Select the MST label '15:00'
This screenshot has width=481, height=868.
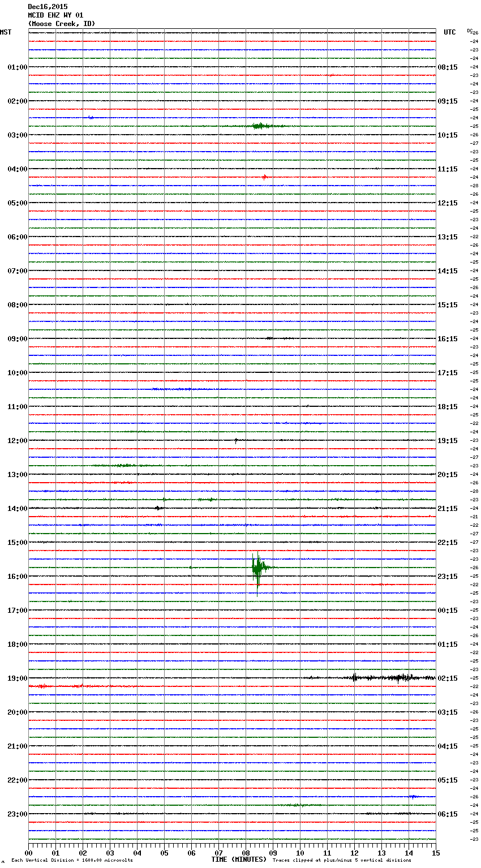[17, 543]
